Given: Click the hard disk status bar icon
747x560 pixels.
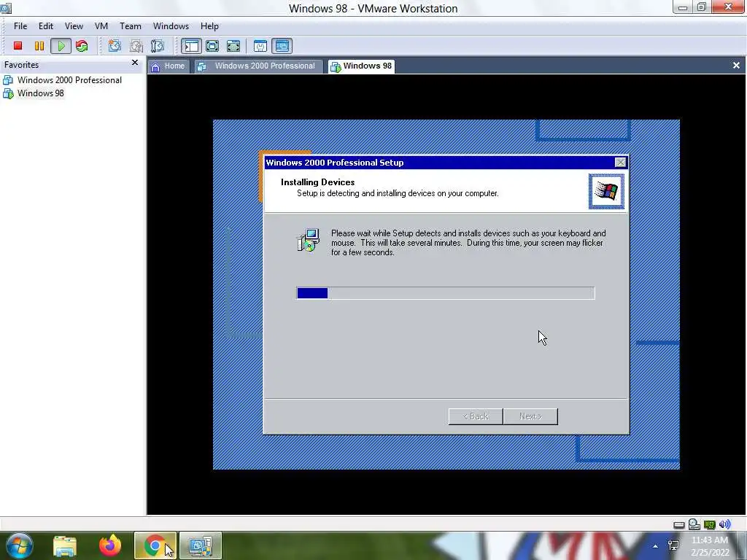Looking at the screenshot, I should tap(679, 525).
